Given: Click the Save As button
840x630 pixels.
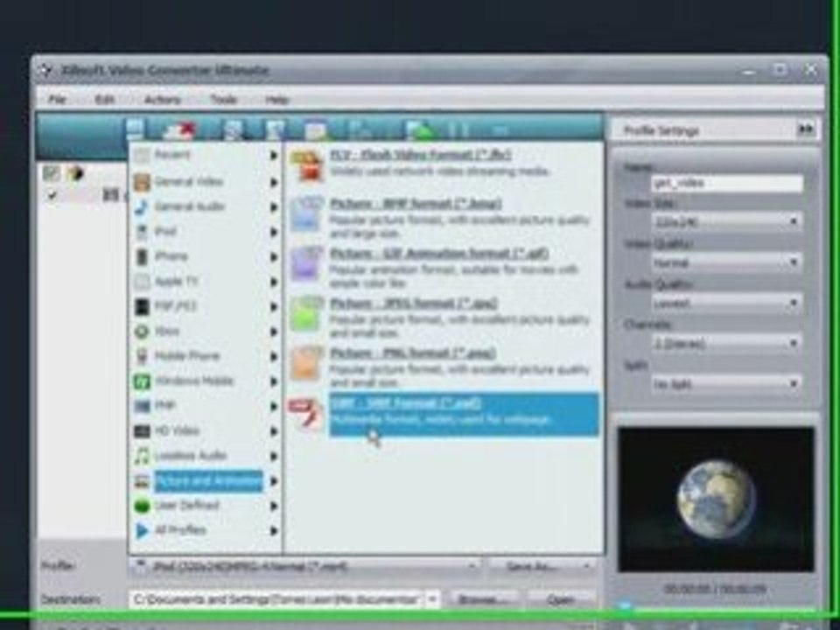Looking at the screenshot, I should coord(533,566).
